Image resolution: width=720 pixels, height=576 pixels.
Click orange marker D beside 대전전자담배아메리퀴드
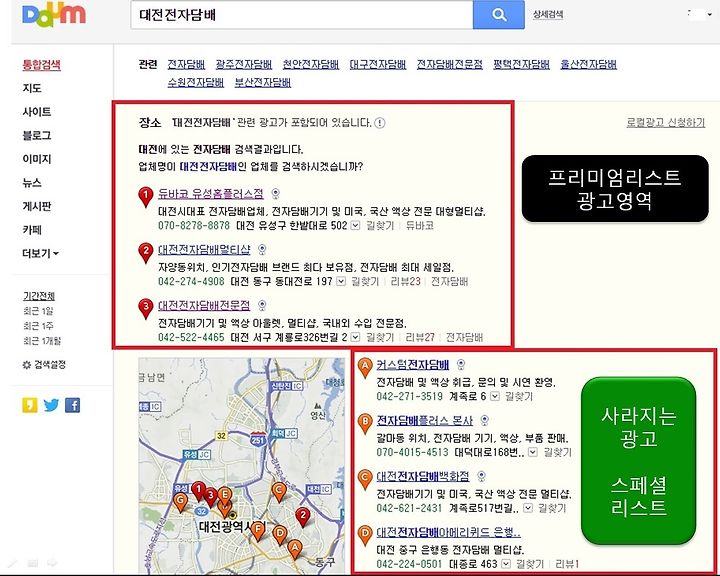(365, 535)
